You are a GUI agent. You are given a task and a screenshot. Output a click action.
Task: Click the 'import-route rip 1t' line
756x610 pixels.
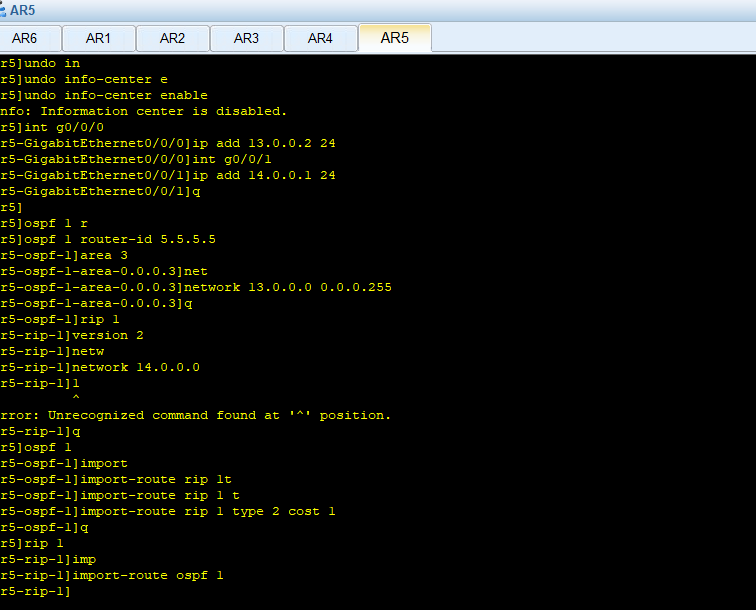pos(116,479)
